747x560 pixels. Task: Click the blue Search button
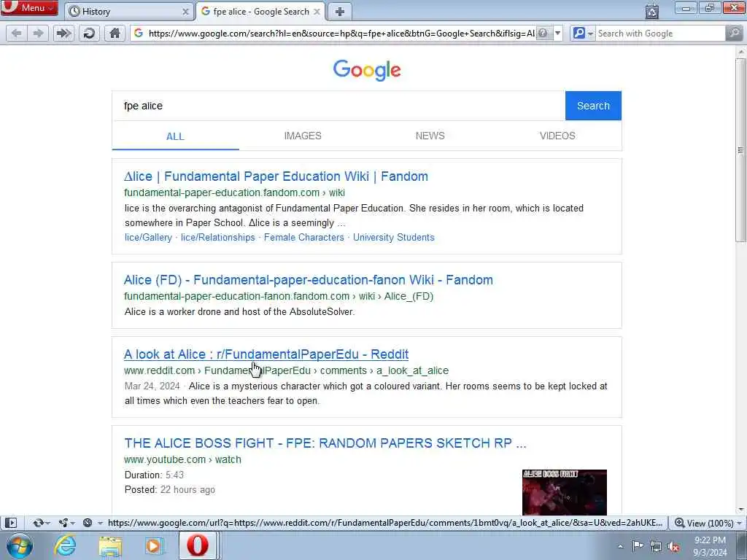click(x=593, y=106)
